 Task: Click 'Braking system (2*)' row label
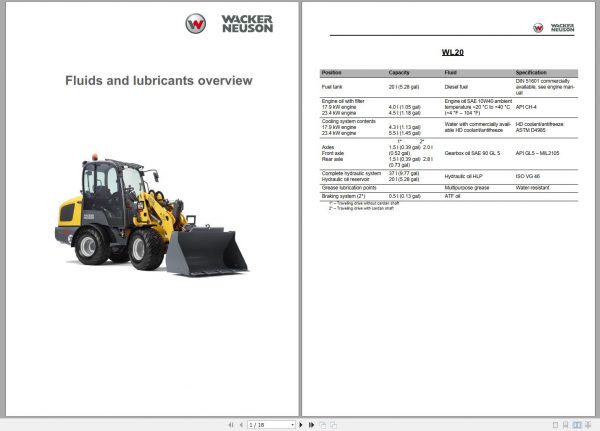click(343, 196)
